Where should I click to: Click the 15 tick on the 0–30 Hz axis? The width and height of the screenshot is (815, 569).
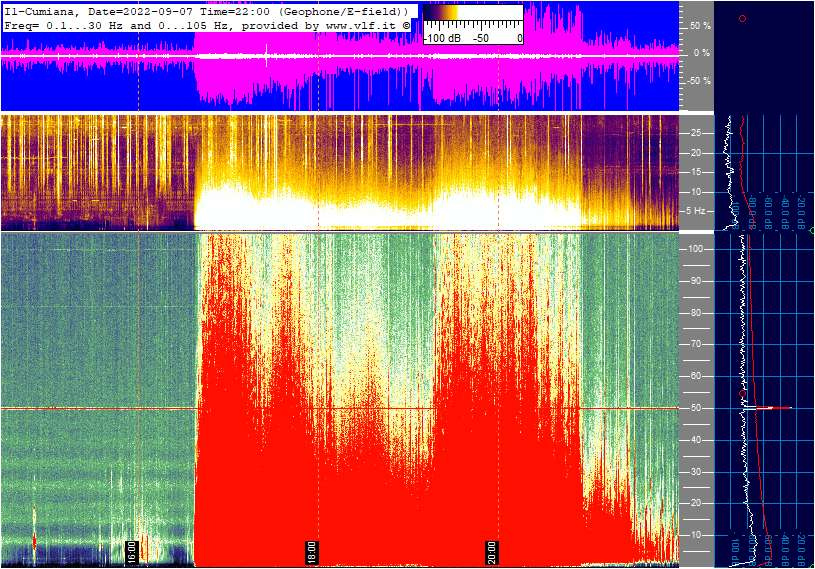pyautogui.click(x=695, y=172)
